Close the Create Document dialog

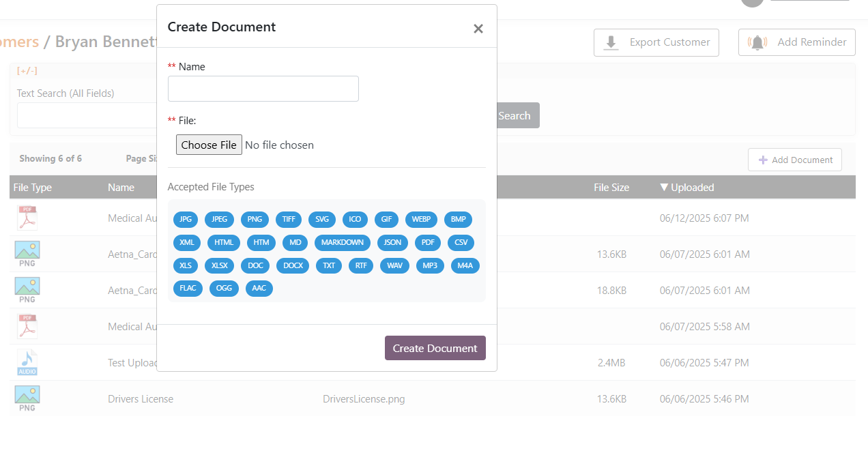[x=478, y=28]
